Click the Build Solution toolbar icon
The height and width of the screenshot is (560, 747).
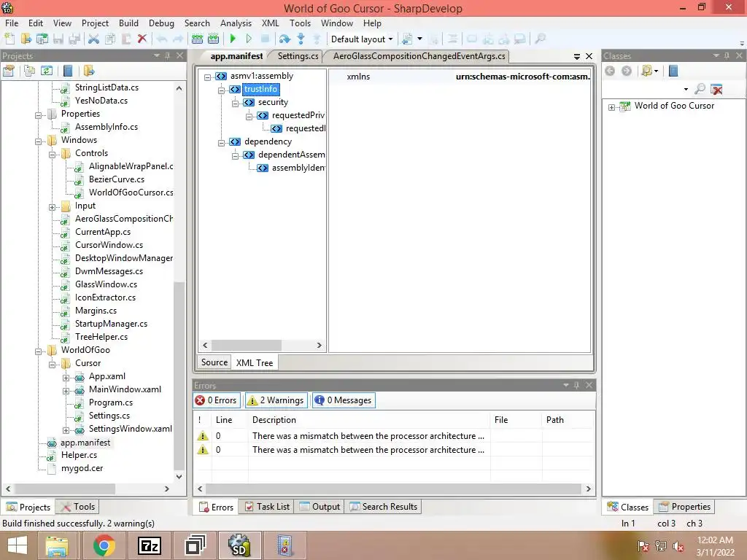click(x=197, y=39)
